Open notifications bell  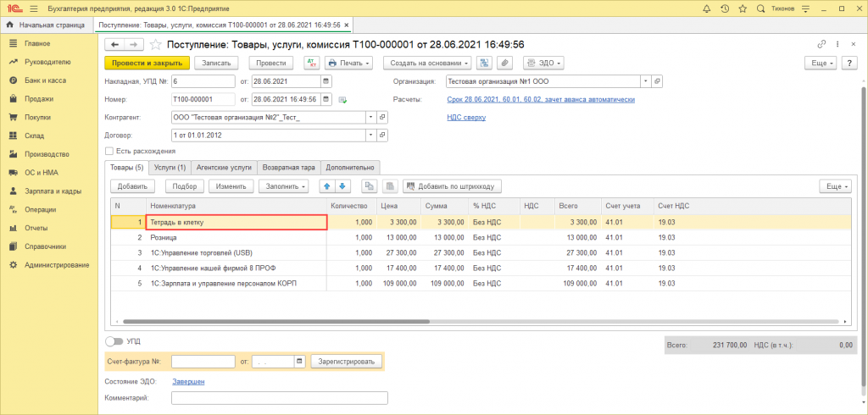[706, 8]
